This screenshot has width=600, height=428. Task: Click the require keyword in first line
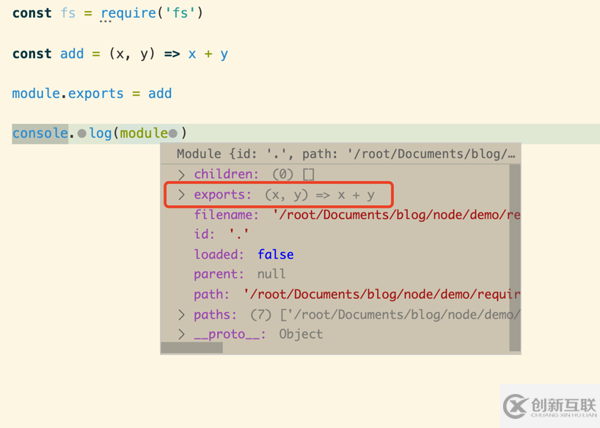click(x=128, y=13)
